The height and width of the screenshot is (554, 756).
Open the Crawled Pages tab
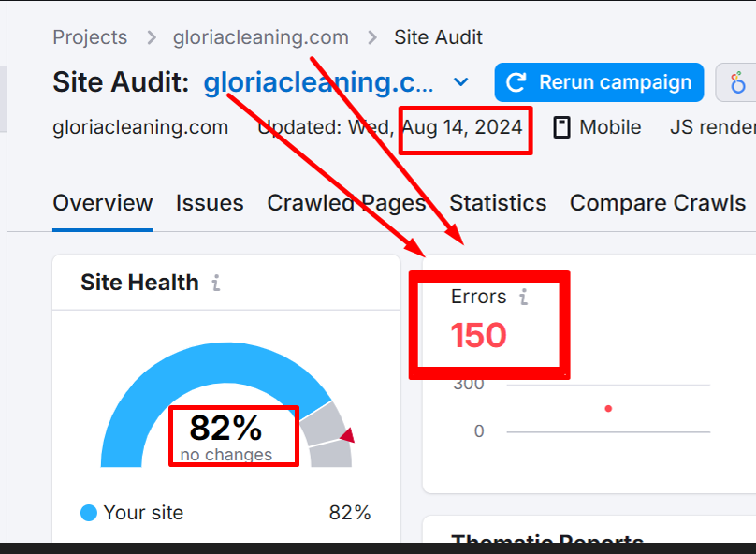click(x=346, y=203)
